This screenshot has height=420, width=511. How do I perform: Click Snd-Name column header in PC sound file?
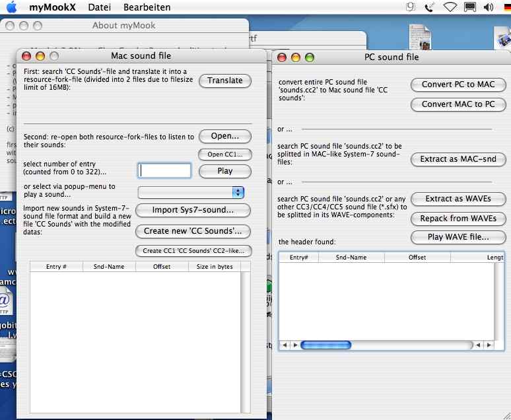click(x=351, y=258)
